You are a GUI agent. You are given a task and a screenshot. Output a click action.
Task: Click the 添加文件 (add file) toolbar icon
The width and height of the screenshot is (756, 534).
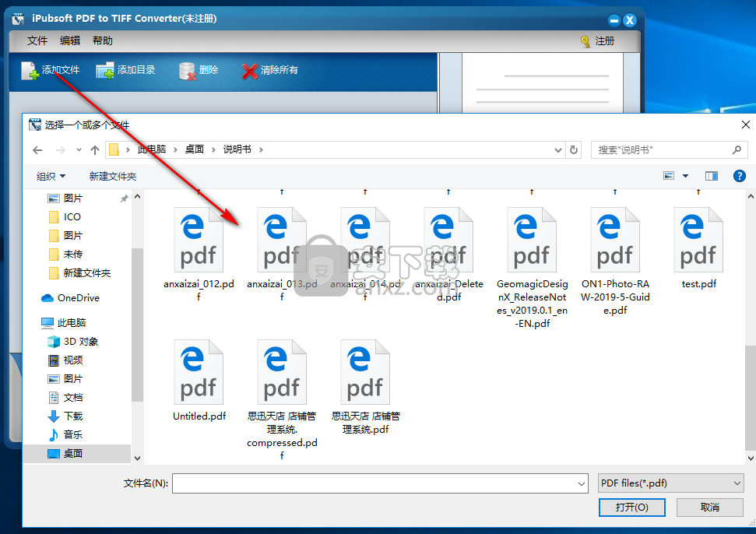click(30, 70)
